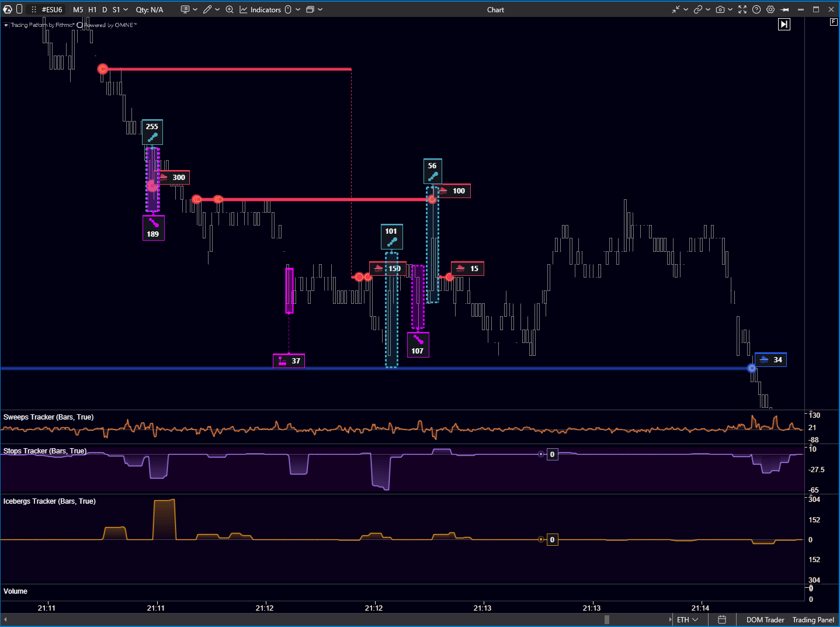This screenshot has width=840, height=627.
Task: Click the 37 stop marker label
Action: (289, 361)
